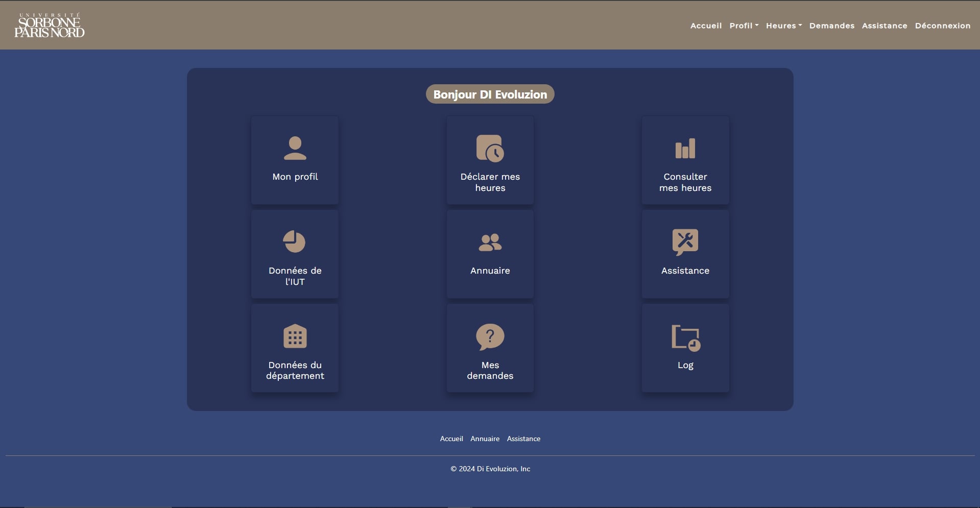Viewport: 980px width, 508px height.
Task: Click the Annuaire people icon
Action: click(490, 242)
